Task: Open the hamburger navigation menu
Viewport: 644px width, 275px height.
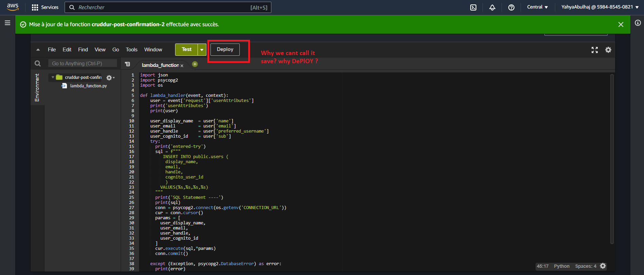Action: pyautogui.click(x=7, y=23)
